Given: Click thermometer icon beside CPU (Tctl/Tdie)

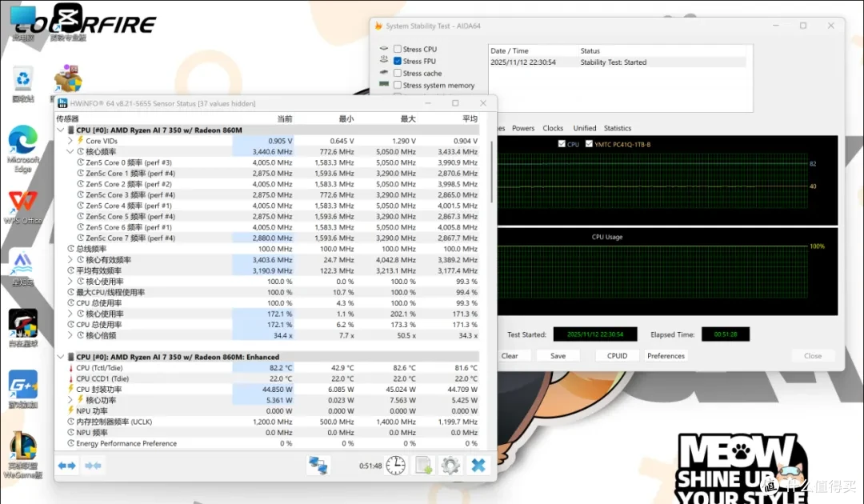Looking at the screenshot, I should [x=70, y=368].
